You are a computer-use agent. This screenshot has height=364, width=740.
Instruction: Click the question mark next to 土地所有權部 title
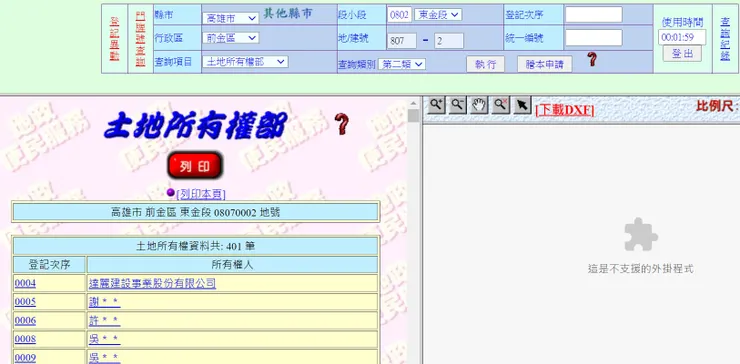(x=342, y=124)
